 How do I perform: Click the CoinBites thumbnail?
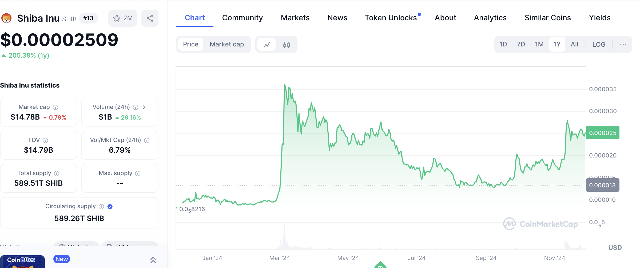pos(22,262)
